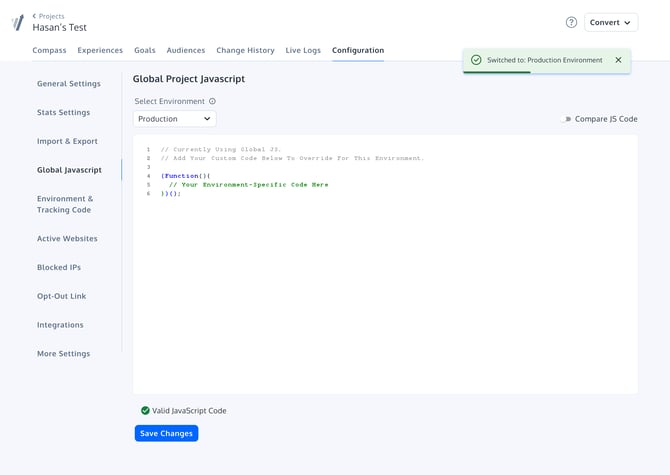This screenshot has width=670, height=475.
Task: Open Environment & Tracking Code settings
Action: (x=65, y=204)
